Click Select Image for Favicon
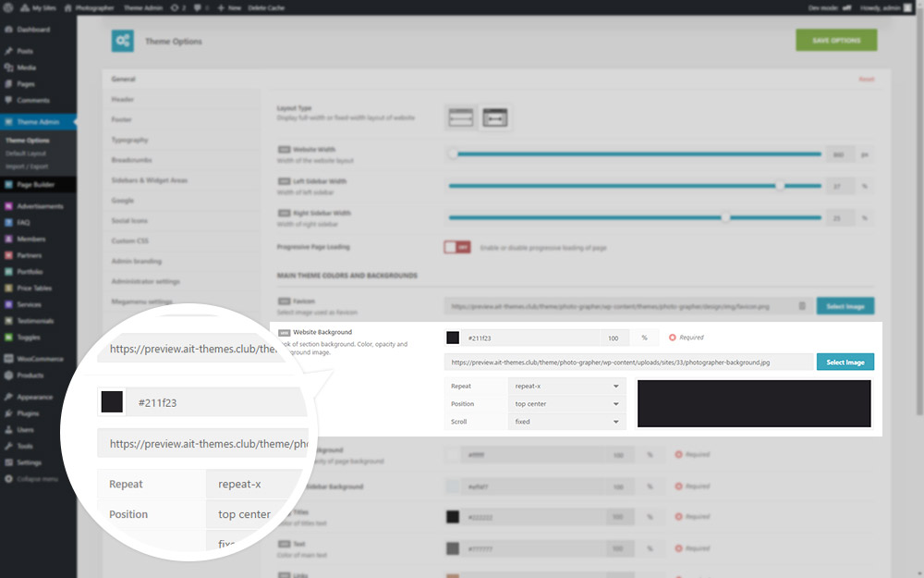924x578 pixels. 845,306
